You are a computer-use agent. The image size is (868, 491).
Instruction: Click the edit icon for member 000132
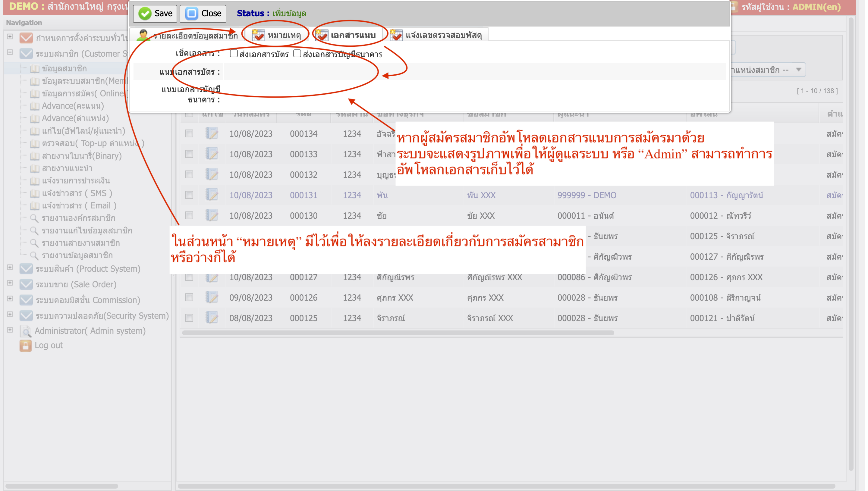(x=212, y=174)
